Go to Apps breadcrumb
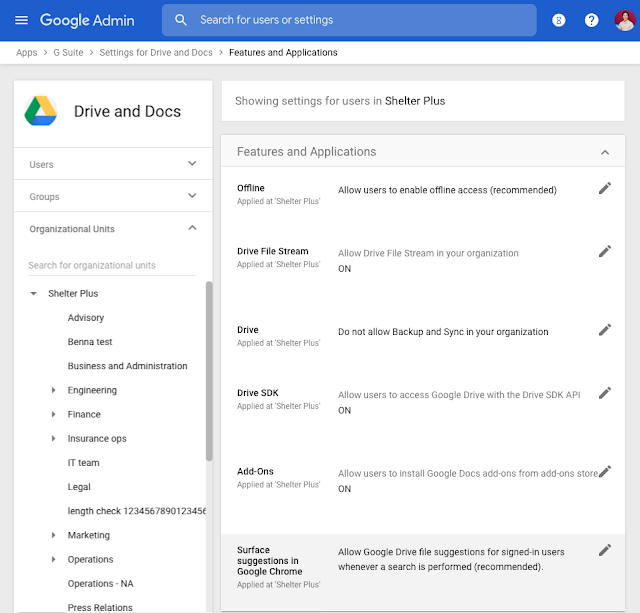This screenshot has width=640, height=613. tap(27, 53)
